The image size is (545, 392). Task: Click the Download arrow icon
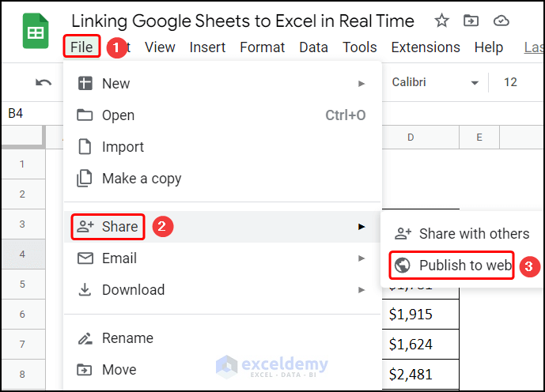[x=85, y=290]
